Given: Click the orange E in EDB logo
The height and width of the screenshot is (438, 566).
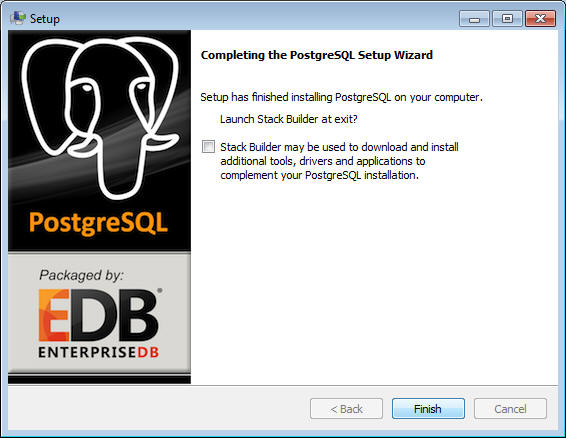Looking at the screenshot, I should 53,315.
